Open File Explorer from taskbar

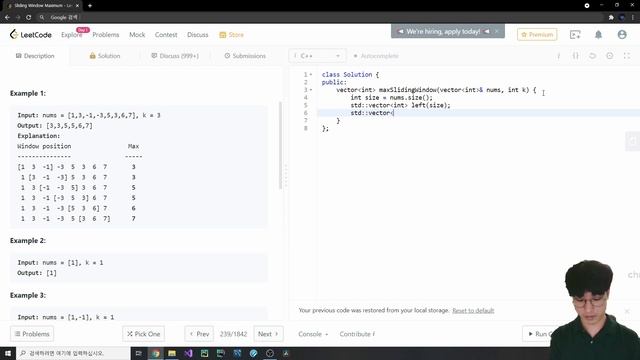tap(172, 353)
